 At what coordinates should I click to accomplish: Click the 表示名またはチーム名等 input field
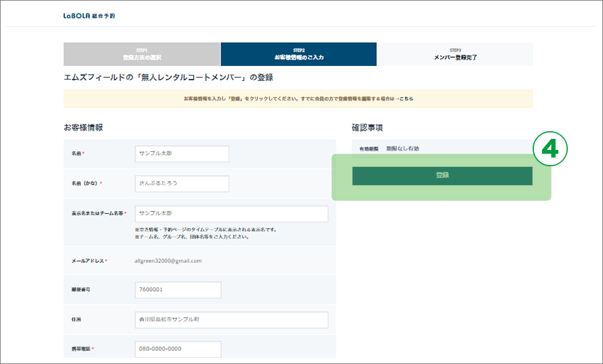tap(231, 213)
